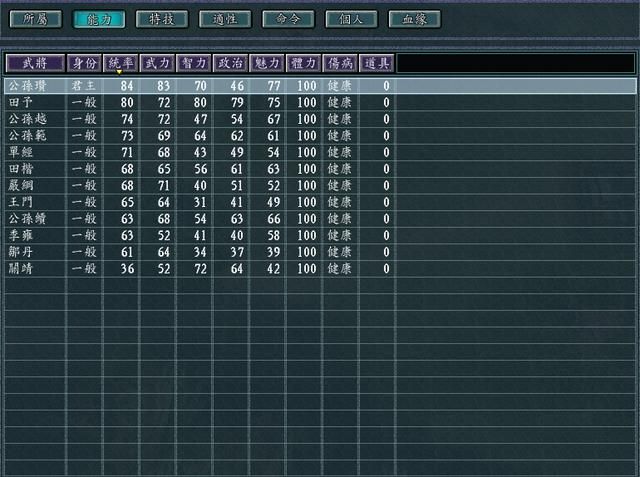
Task: Click the 傷病 column header
Action: pyautogui.click(x=340, y=63)
